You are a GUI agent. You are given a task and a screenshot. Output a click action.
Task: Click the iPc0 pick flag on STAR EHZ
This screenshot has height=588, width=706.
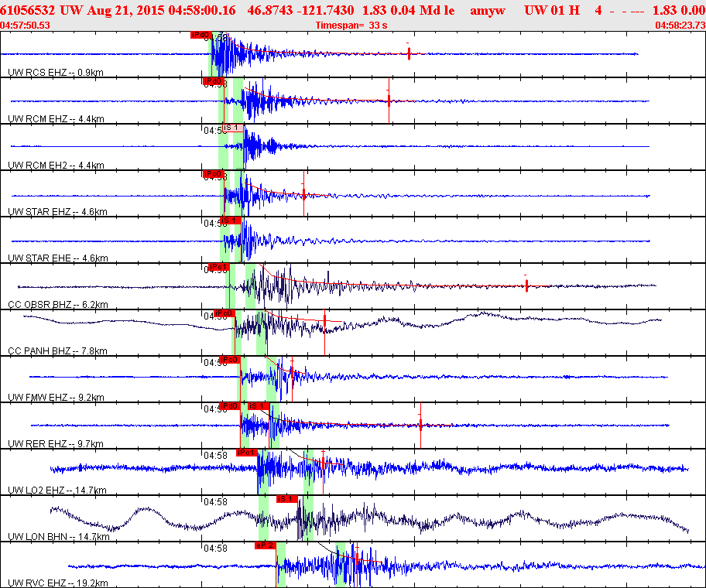tap(214, 174)
